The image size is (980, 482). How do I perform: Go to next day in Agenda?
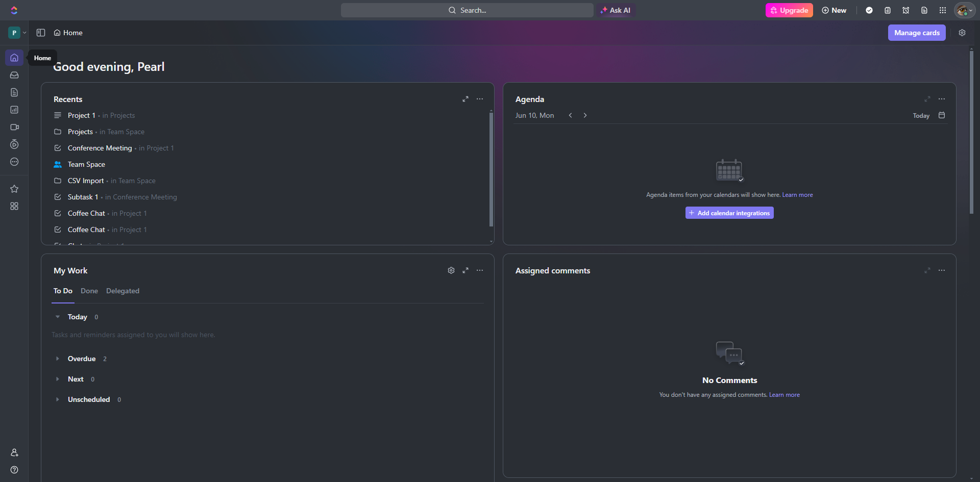click(585, 115)
